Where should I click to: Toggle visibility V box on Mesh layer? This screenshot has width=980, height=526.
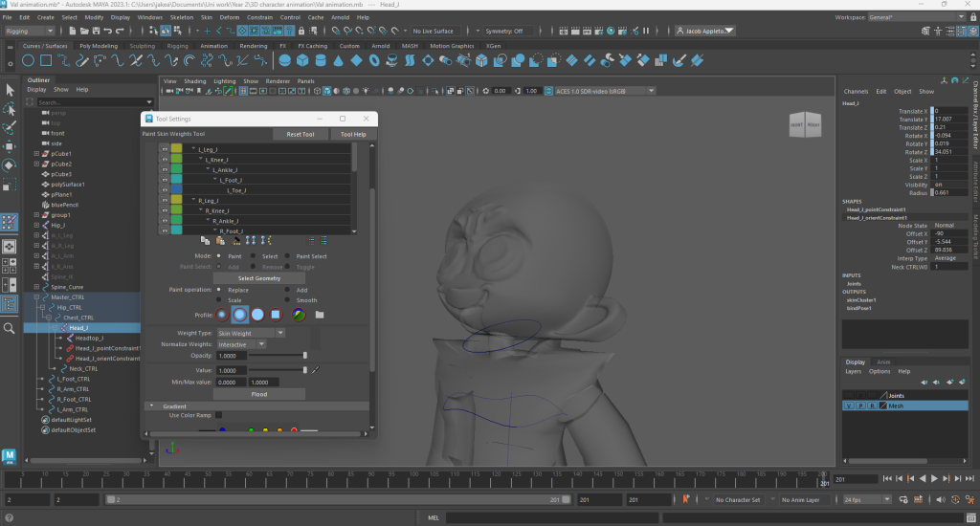848,405
